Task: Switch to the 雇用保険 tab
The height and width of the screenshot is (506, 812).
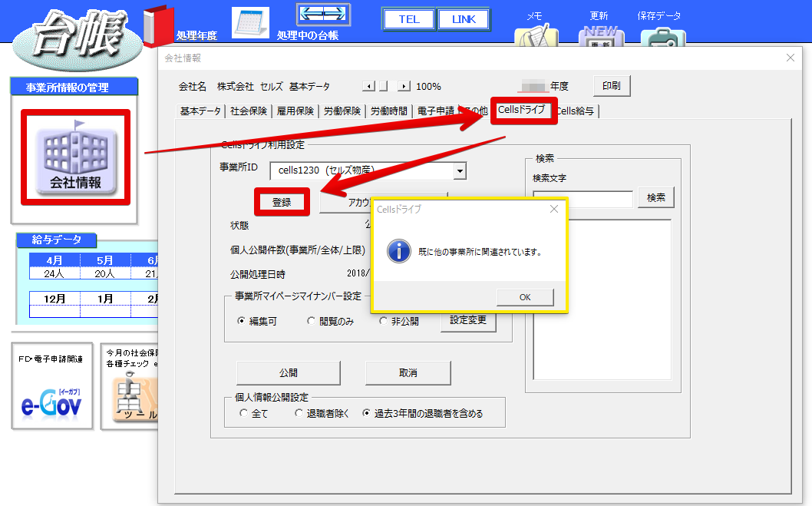Action: tap(295, 111)
